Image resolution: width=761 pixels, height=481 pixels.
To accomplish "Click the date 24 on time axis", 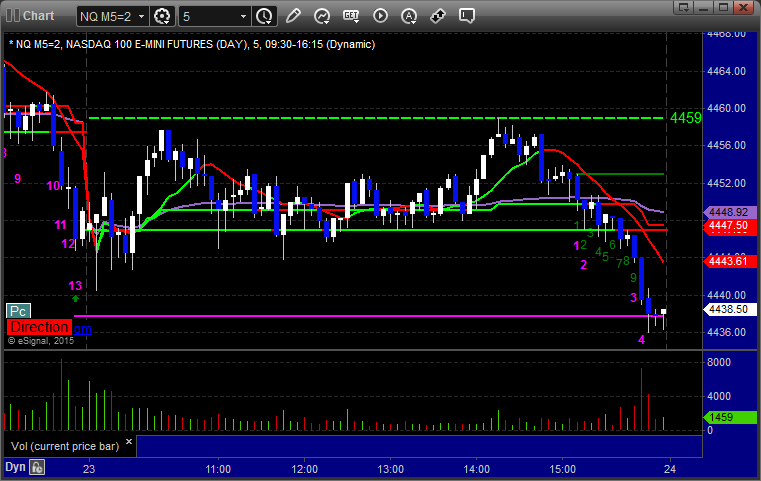I will [x=670, y=469].
